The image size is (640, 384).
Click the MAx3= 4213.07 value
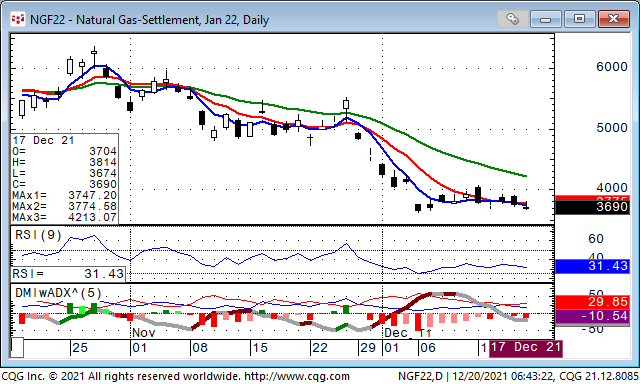64,218
